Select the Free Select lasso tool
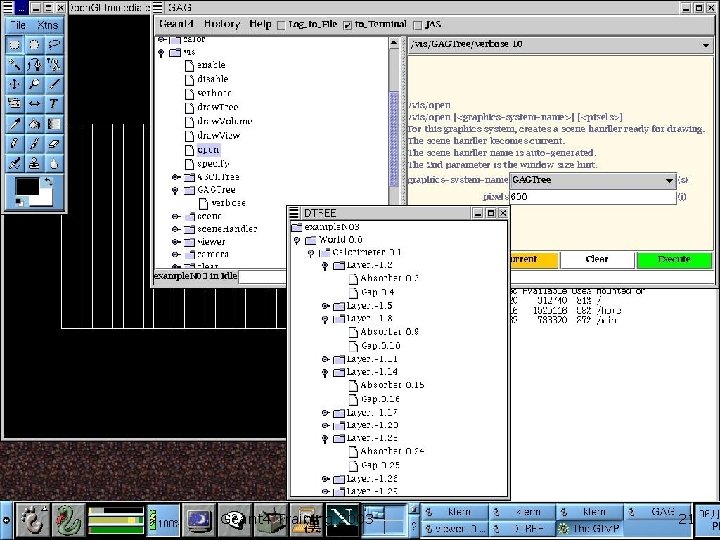Viewport: 720px width, 540px height. click(x=54, y=44)
